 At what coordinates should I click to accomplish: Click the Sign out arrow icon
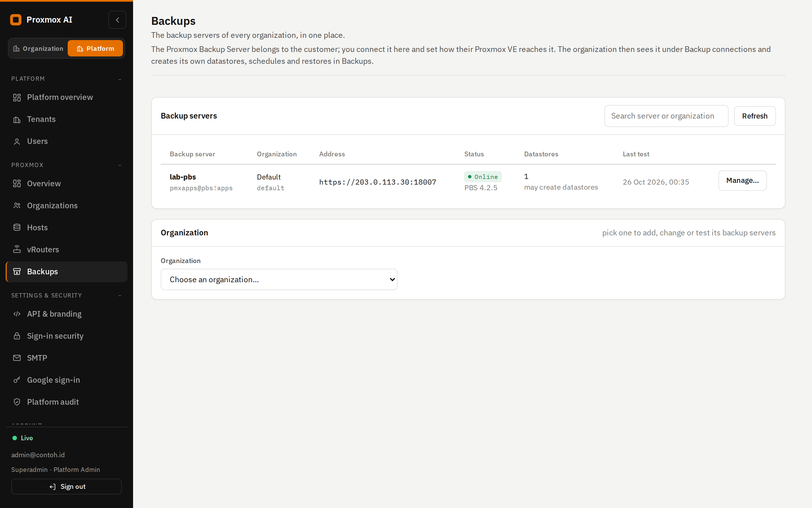pyautogui.click(x=52, y=487)
